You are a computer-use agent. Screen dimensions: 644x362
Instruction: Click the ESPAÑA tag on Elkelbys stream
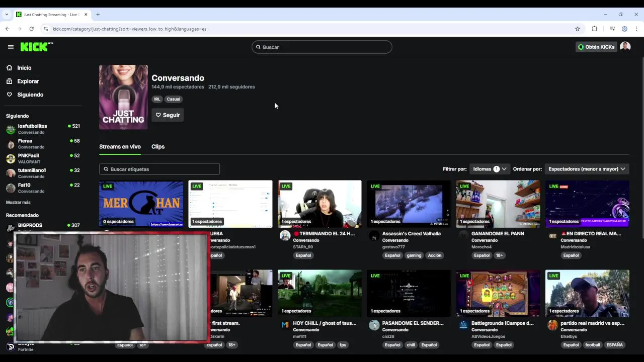[x=615, y=345]
